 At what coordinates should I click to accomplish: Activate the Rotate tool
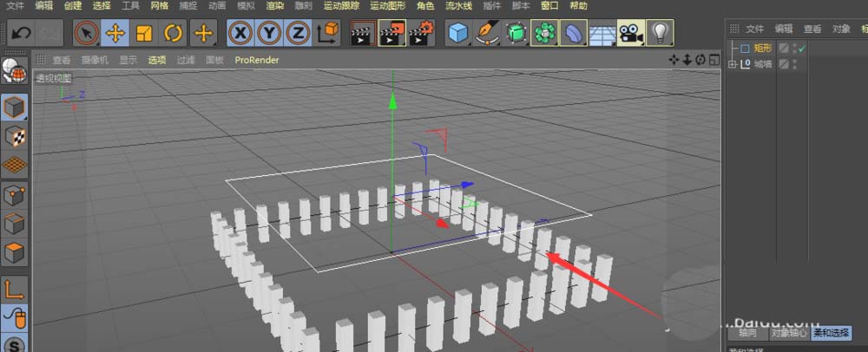click(173, 34)
